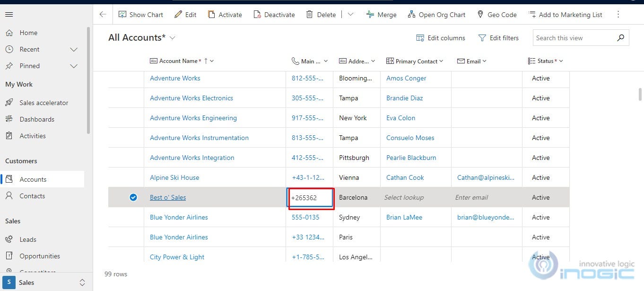
Task: Open contact Consuelo Moses
Action: [410, 138]
